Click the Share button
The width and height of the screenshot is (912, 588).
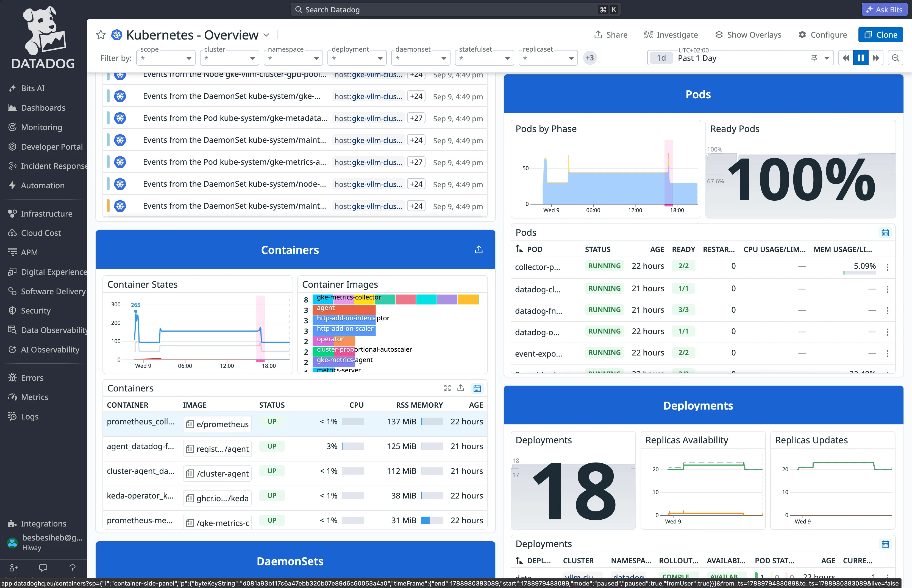coord(611,35)
